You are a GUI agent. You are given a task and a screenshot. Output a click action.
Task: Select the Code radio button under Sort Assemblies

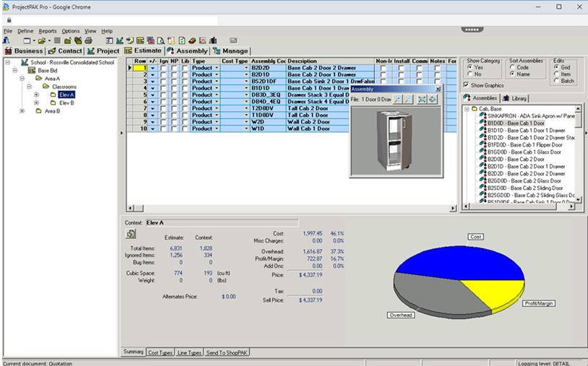coord(512,67)
